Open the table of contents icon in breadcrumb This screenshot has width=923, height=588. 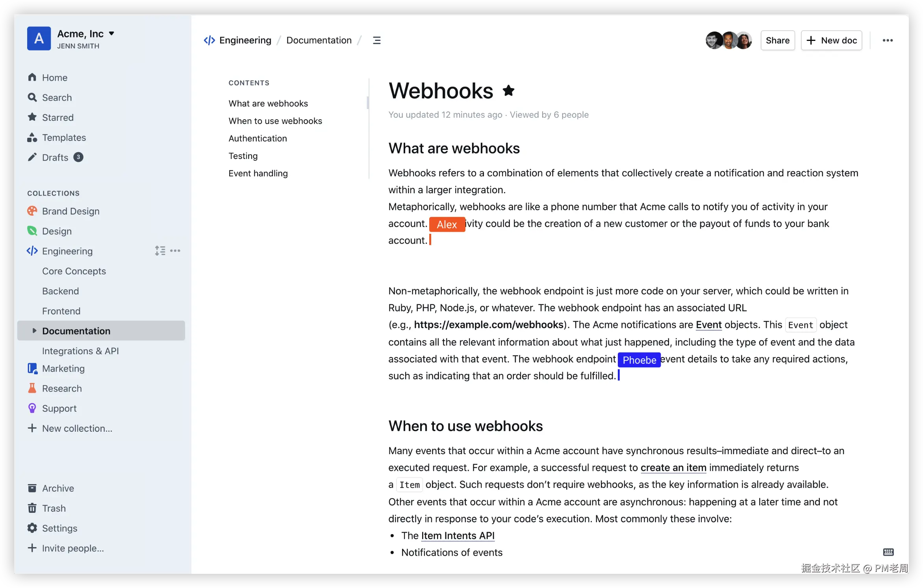[376, 40]
